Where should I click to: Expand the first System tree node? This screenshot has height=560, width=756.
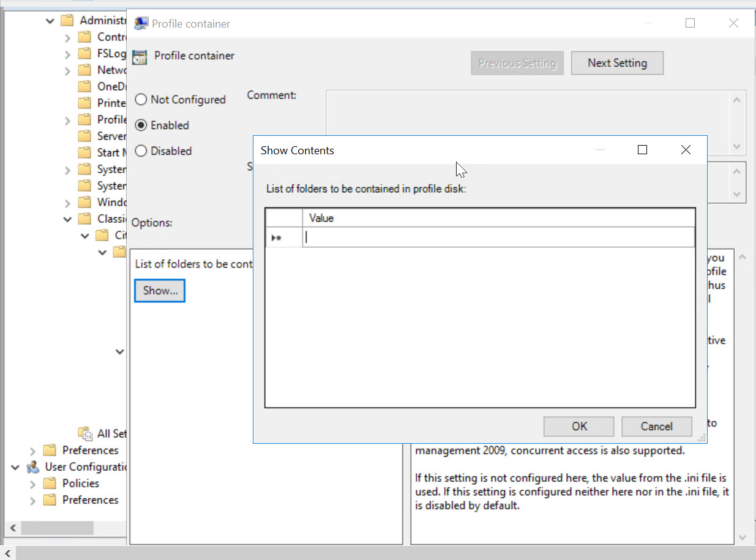[67, 170]
